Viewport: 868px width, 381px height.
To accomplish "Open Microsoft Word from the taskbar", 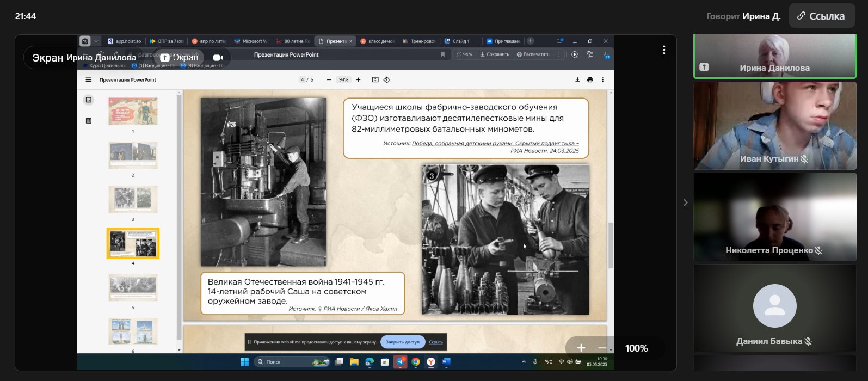I will coord(446,362).
